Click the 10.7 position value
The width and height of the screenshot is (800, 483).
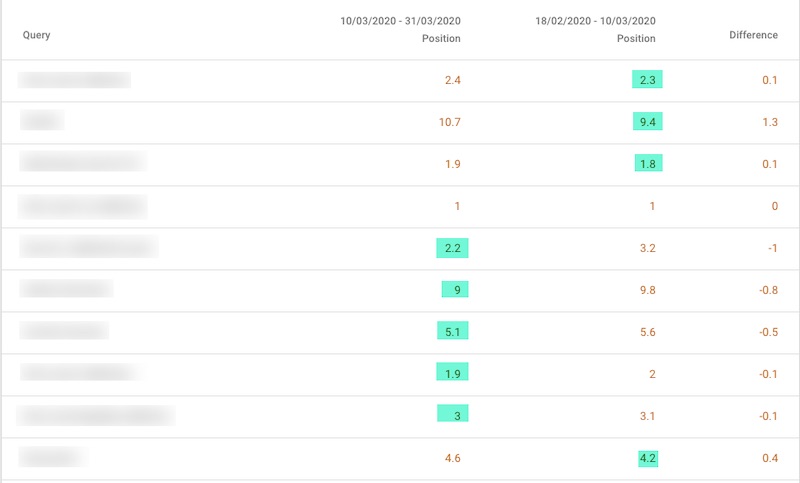449,122
